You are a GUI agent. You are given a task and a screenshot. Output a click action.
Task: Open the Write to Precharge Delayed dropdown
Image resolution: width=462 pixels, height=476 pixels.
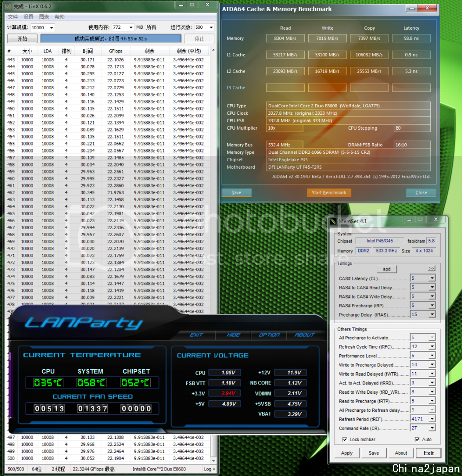[432, 364]
